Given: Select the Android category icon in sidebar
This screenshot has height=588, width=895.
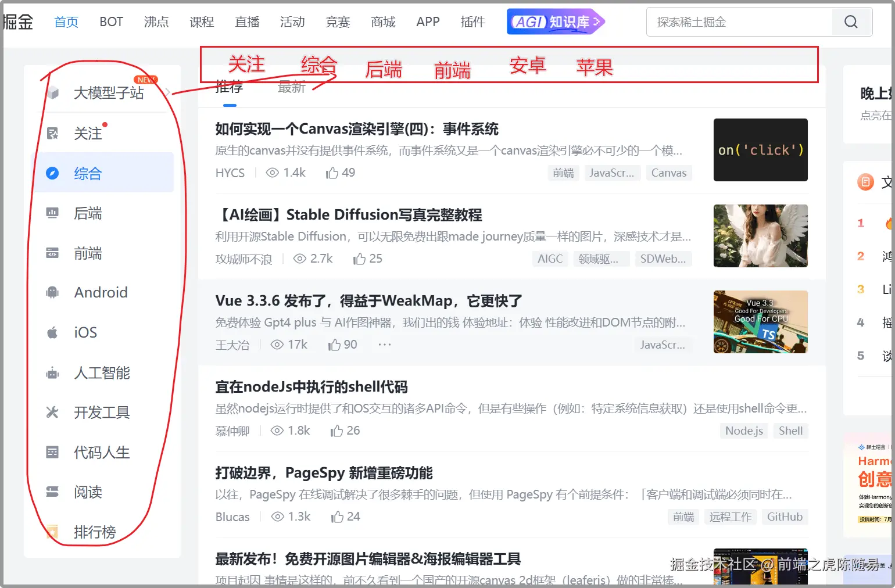Looking at the screenshot, I should [x=52, y=292].
